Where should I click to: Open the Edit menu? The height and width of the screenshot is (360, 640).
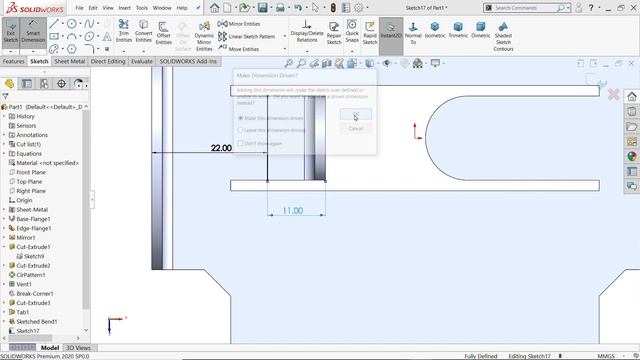(93, 8)
